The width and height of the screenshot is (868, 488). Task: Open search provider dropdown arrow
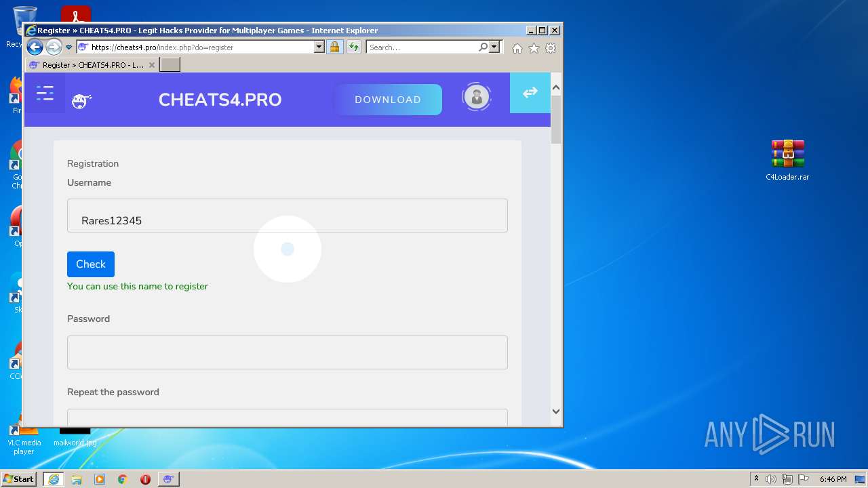coord(494,47)
